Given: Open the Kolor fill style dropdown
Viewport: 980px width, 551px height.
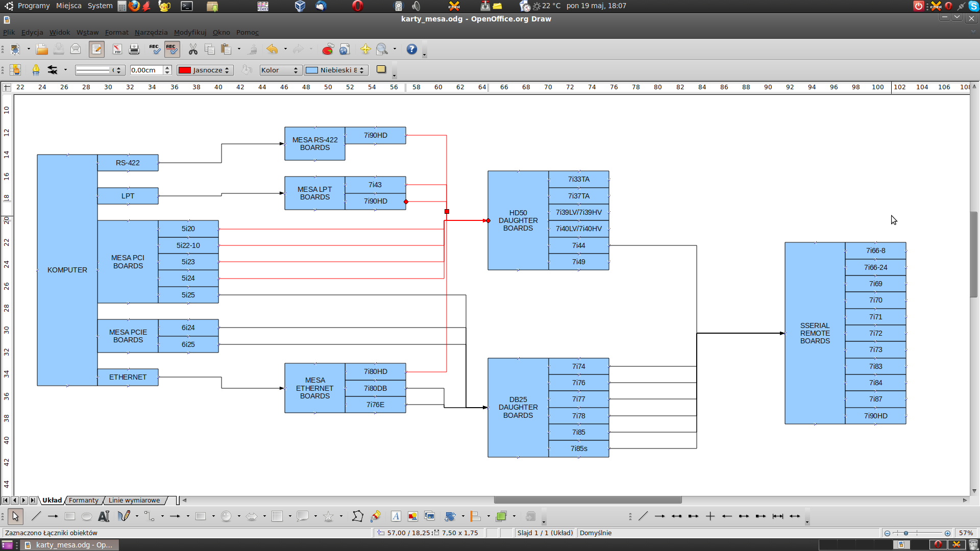Looking at the screenshot, I should 280,70.
